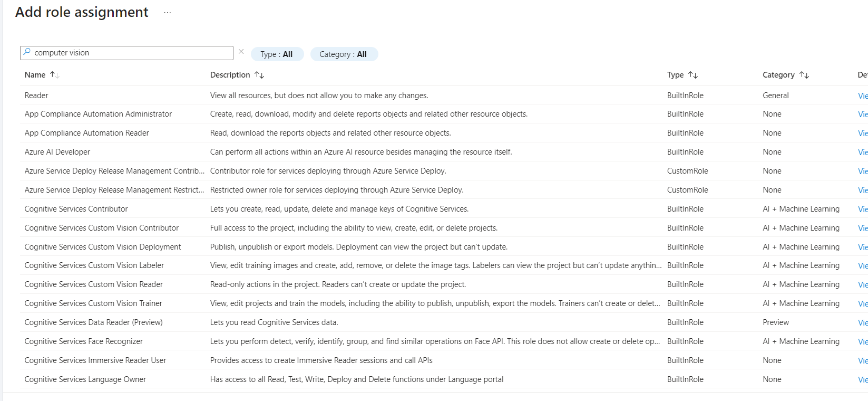Open View link for Language Owner role

click(863, 379)
